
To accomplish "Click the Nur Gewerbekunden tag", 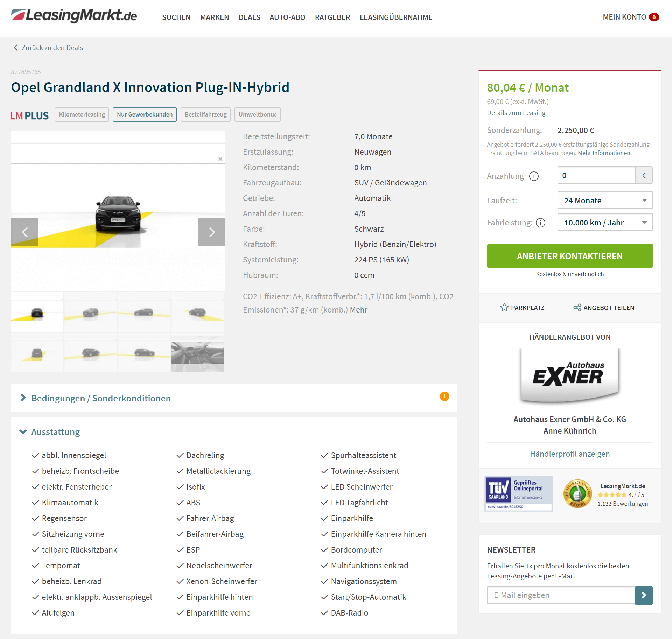I will click(145, 114).
